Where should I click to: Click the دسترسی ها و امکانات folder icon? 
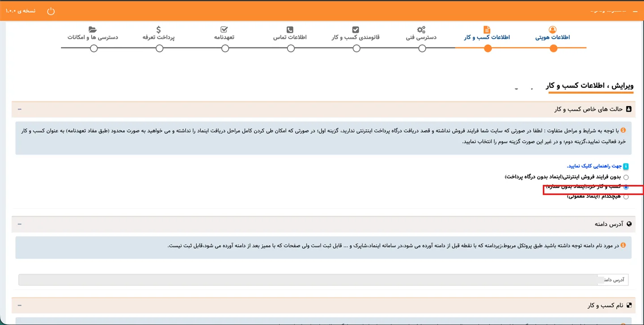pos(93,30)
